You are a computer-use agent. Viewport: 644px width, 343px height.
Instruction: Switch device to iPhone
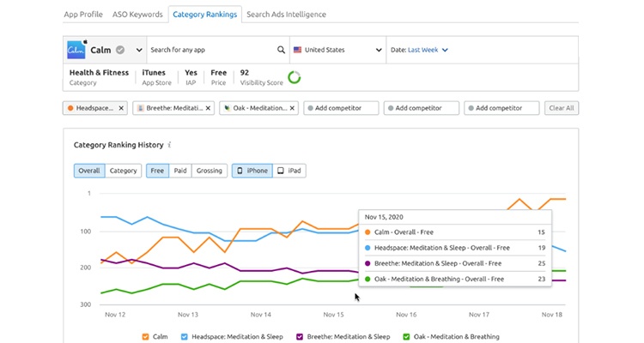252,171
